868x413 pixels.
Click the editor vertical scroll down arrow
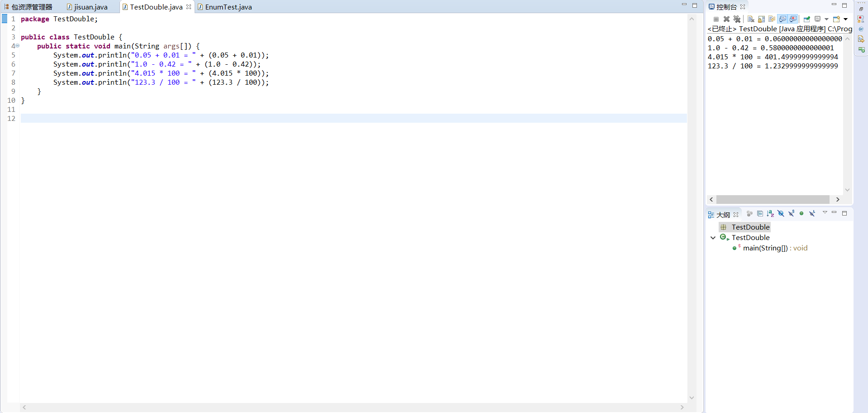(692, 398)
